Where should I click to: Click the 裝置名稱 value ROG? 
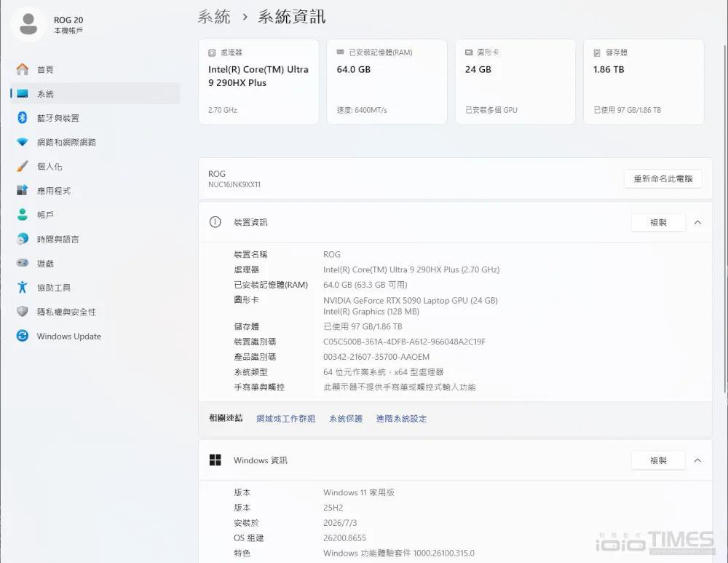tap(331, 255)
